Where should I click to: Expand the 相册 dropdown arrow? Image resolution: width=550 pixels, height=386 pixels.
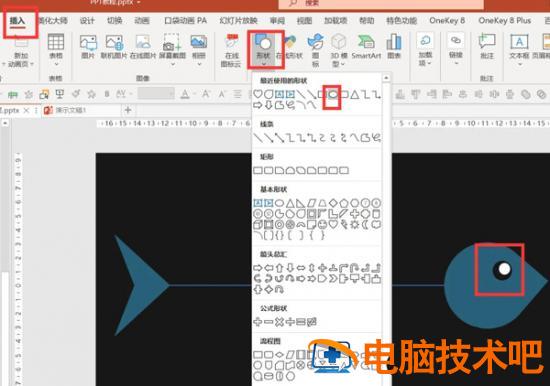pyautogui.click(x=199, y=64)
